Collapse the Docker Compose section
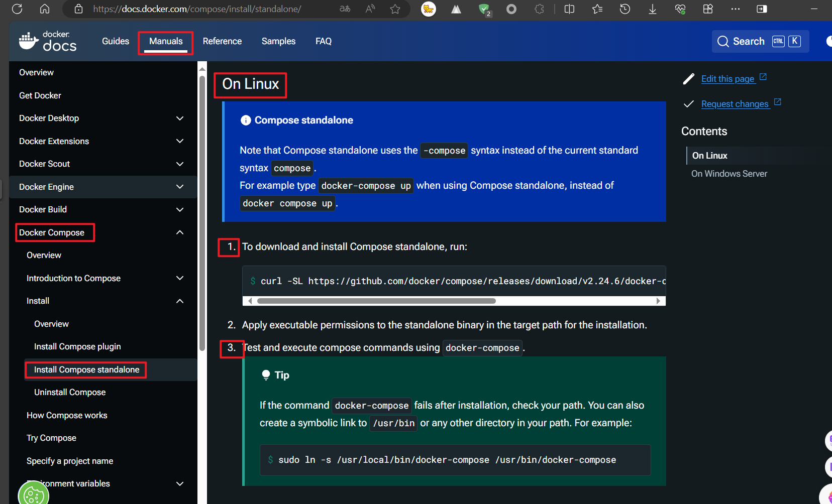832x504 pixels. click(x=180, y=232)
